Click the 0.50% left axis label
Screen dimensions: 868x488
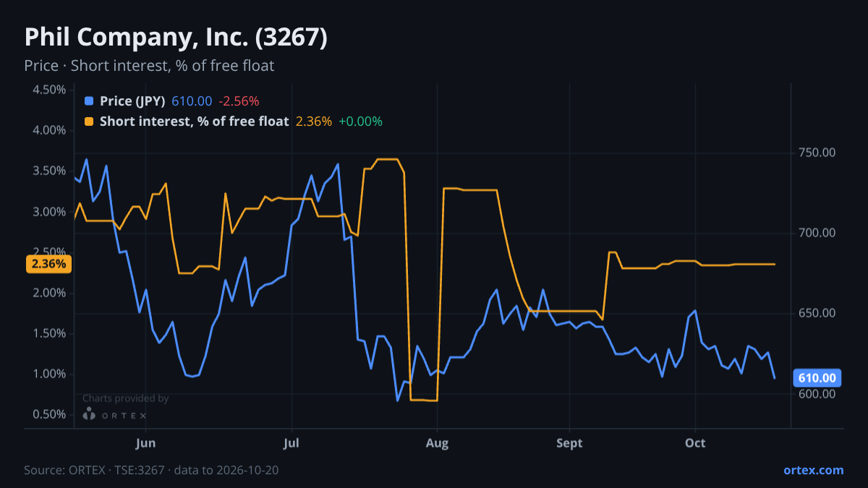50,414
